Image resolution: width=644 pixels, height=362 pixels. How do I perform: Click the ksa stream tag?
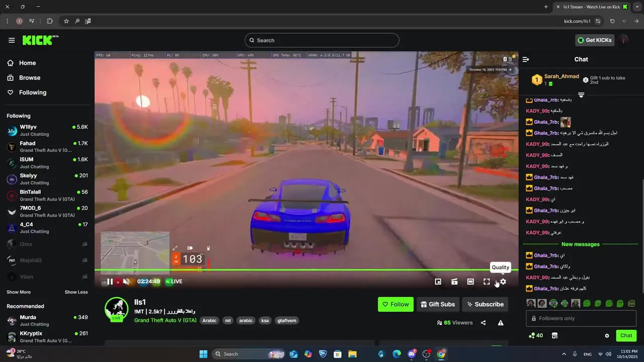pyautogui.click(x=265, y=320)
